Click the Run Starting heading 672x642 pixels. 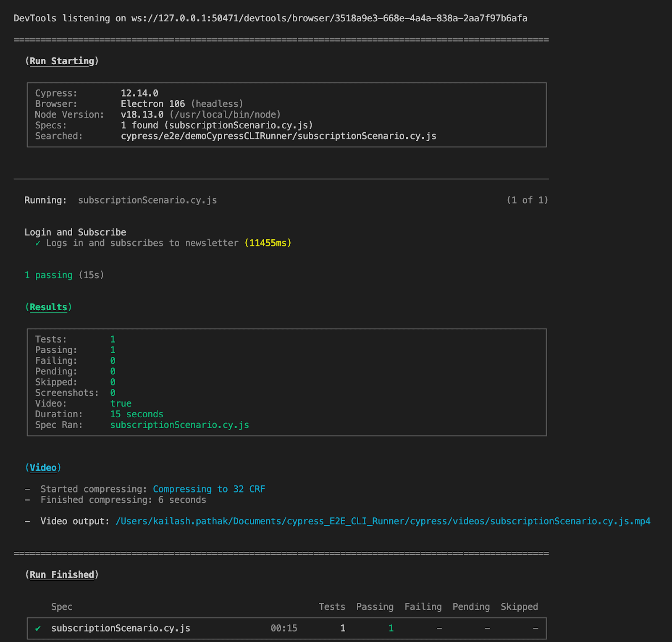[x=62, y=61]
